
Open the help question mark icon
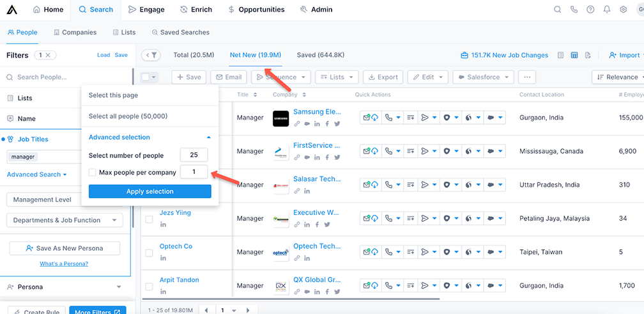pos(590,10)
